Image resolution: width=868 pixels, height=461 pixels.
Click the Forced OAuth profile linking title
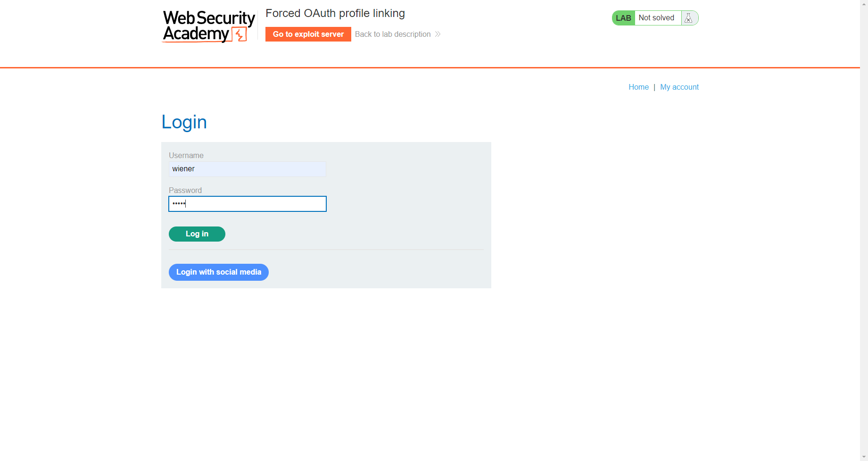[335, 13]
